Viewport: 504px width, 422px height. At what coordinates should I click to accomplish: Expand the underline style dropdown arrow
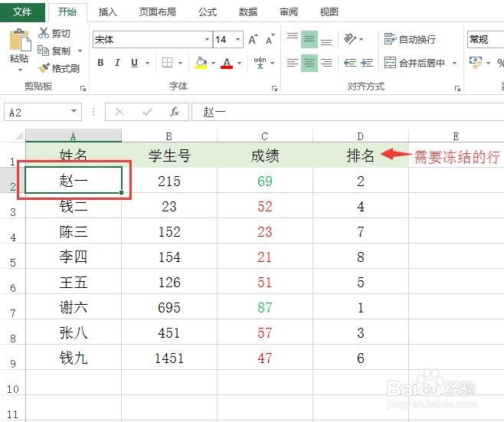tap(148, 63)
